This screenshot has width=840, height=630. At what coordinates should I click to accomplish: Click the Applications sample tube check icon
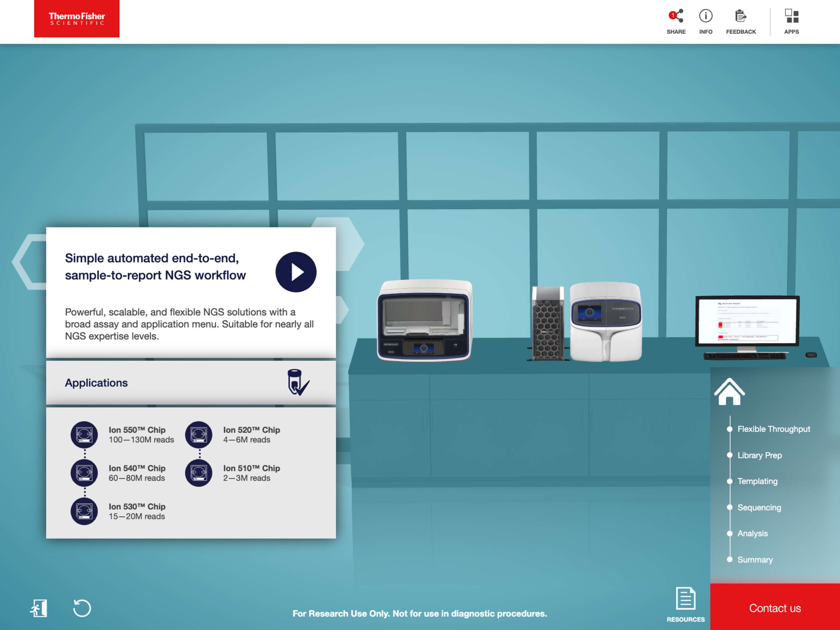pos(299,382)
